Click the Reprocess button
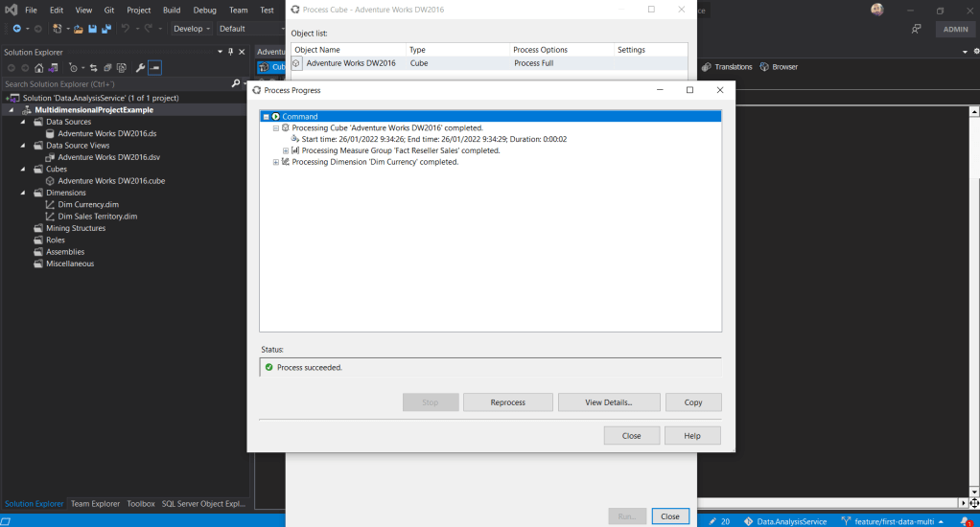 (x=507, y=402)
